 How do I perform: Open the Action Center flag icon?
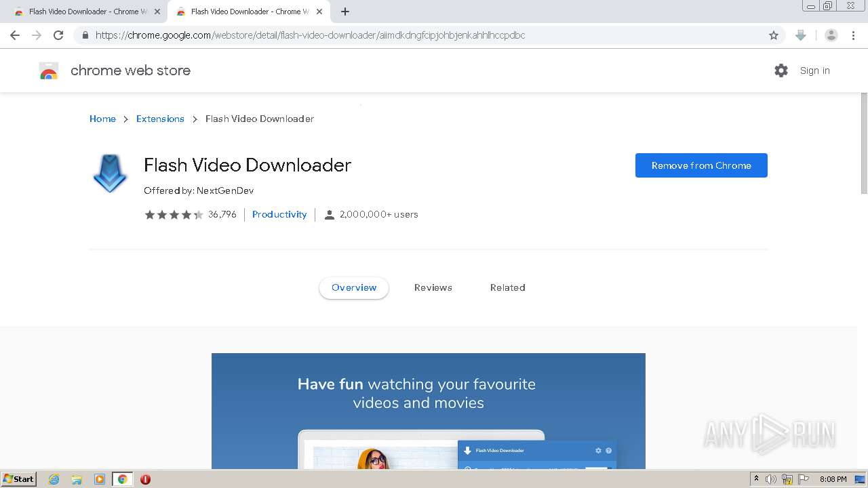(804, 479)
